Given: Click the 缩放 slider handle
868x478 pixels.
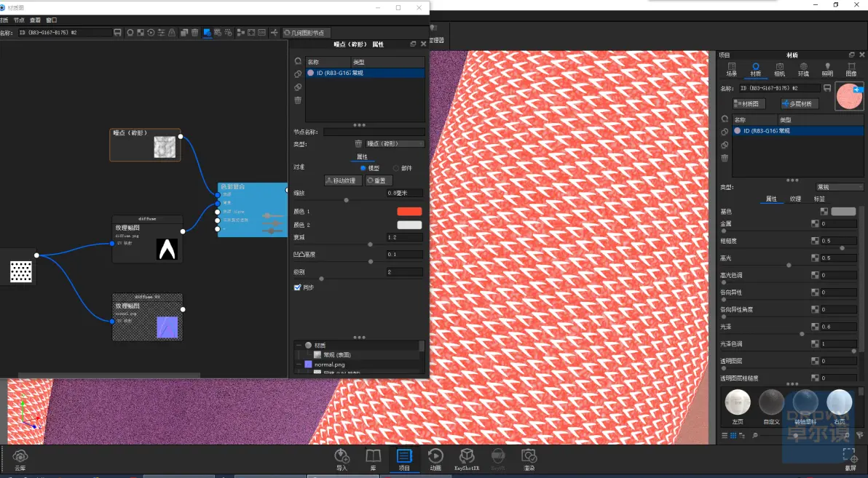Looking at the screenshot, I should (x=347, y=200).
